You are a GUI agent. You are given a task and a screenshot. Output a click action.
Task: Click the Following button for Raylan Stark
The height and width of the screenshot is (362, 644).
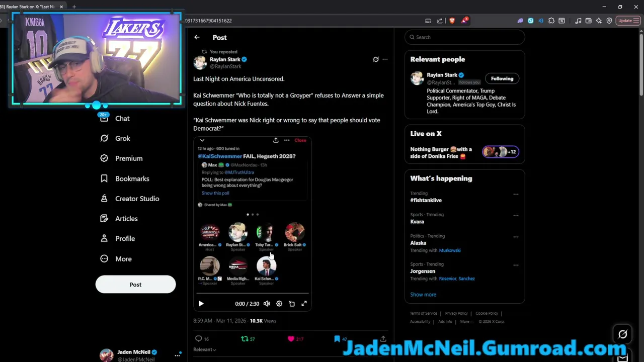502,78
